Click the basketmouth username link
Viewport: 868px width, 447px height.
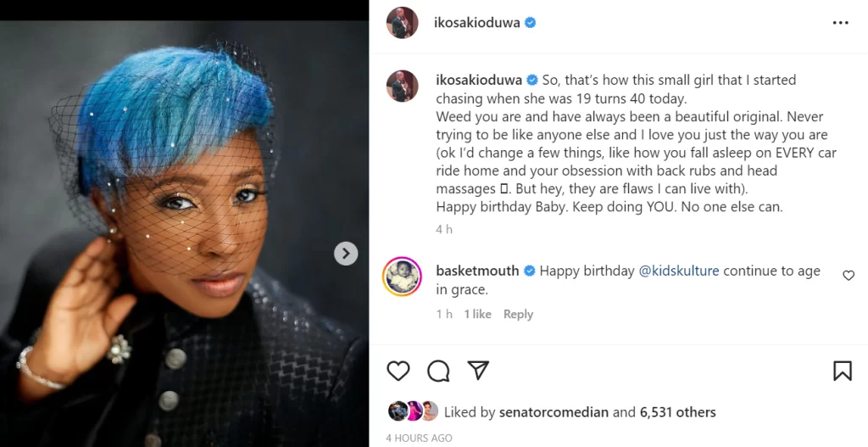tap(477, 271)
